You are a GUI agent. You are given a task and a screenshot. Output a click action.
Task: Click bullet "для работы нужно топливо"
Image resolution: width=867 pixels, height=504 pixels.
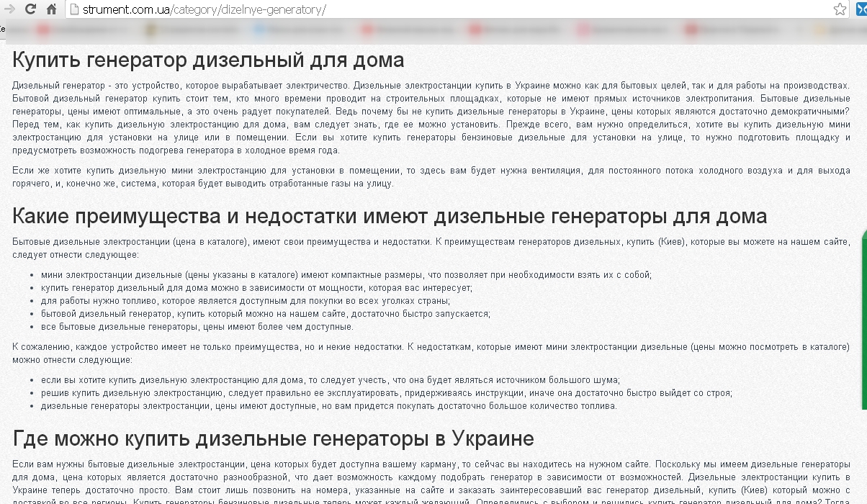tap(245, 301)
